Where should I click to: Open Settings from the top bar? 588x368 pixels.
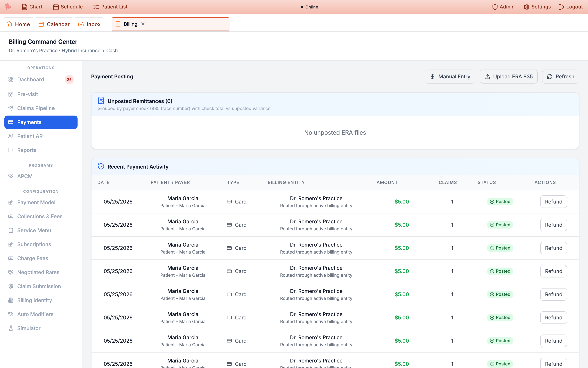click(x=537, y=7)
